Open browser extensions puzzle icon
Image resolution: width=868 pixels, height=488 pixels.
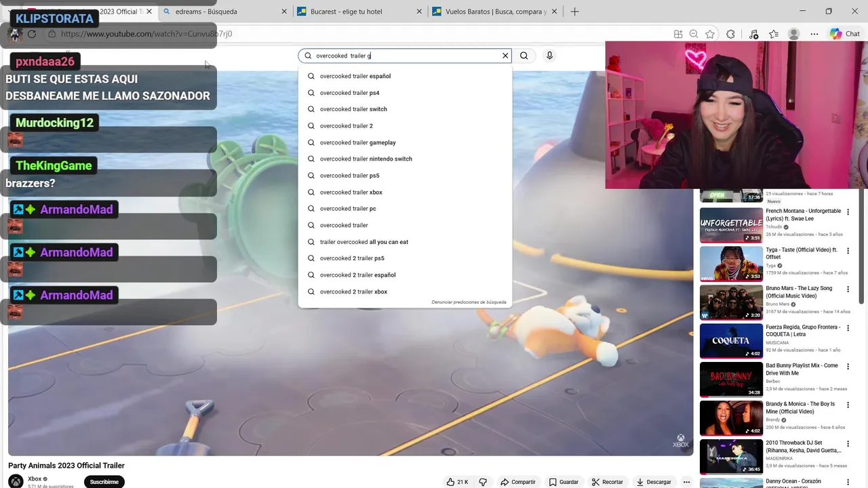point(730,34)
